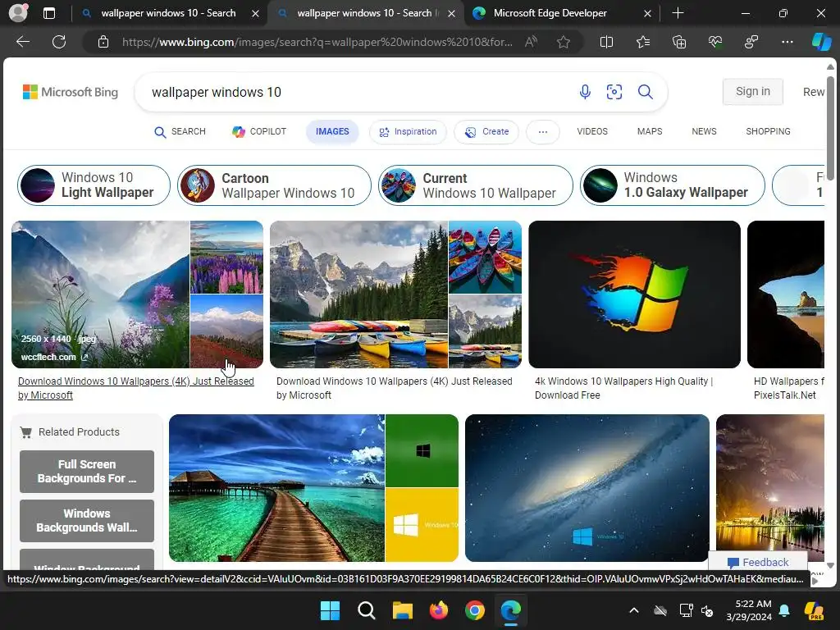Select the VIDEOS tab

pyautogui.click(x=592, y=131)
